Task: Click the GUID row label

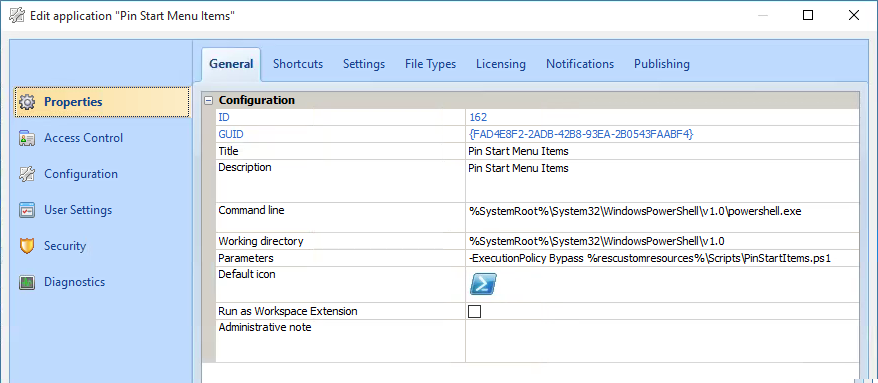Action: [x=231, y=134]
